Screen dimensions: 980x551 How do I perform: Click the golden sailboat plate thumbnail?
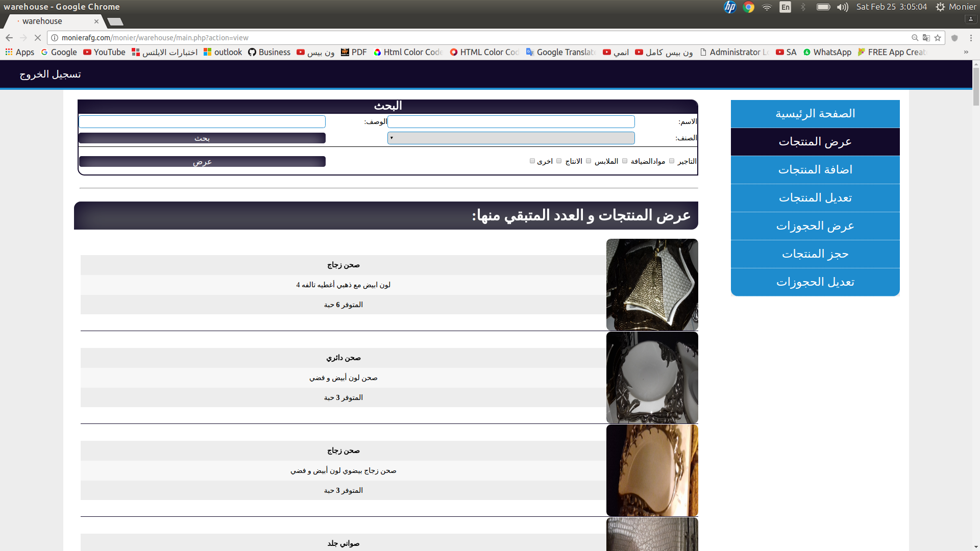(x=652, y=285)
